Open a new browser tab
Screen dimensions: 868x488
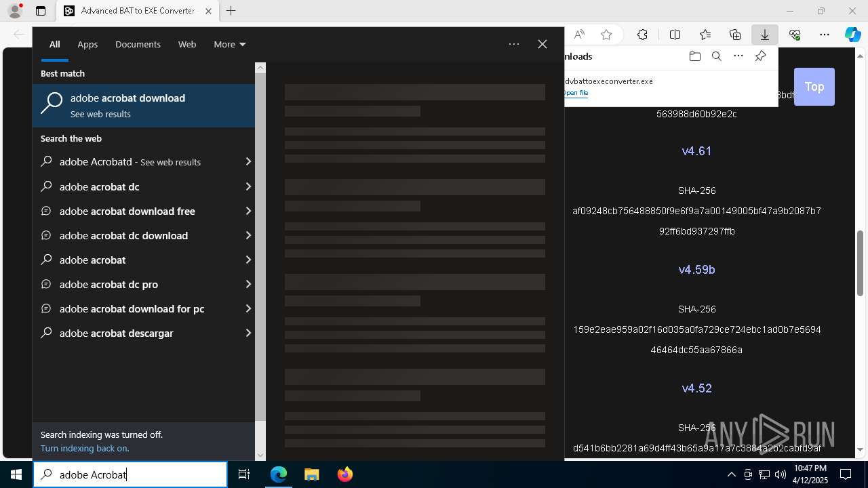tap(231, 11)
